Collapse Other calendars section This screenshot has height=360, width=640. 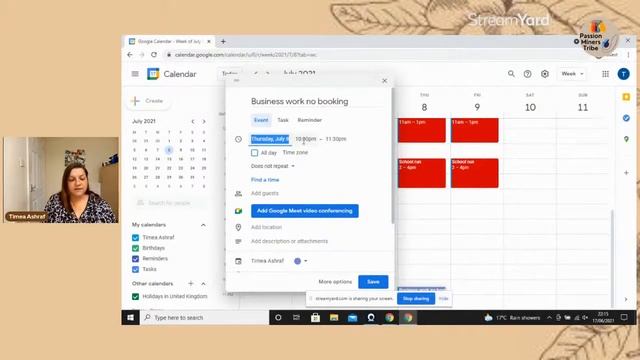pyautogui.click(x=203, y=283)
